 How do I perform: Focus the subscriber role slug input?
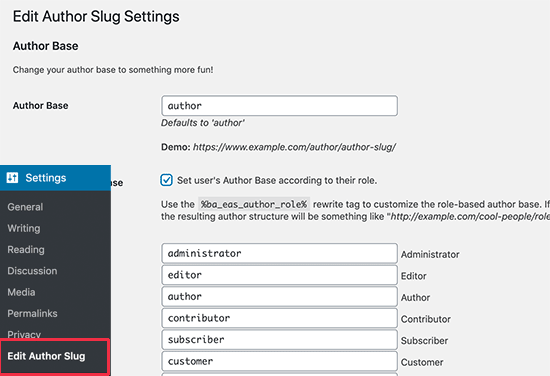[280, 340]
